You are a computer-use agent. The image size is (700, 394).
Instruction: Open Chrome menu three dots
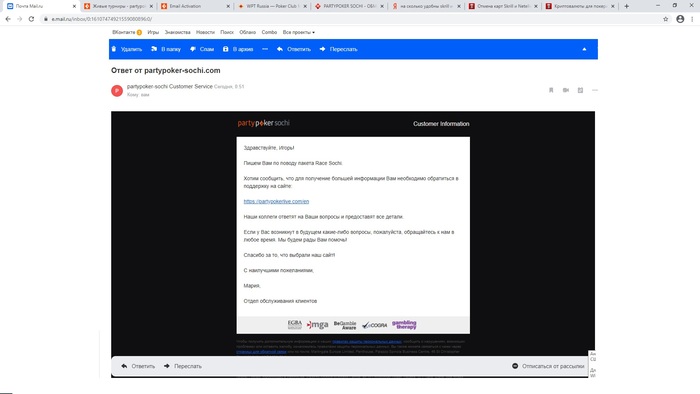692,19
